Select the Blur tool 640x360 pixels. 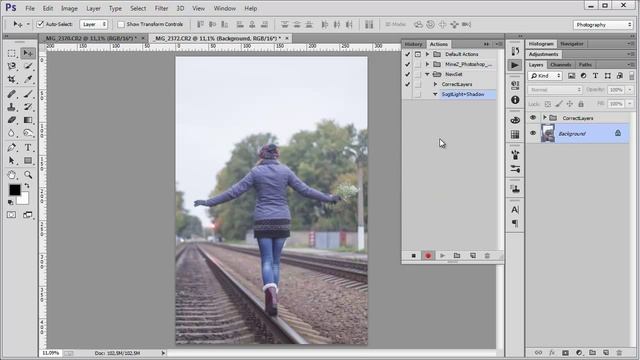tap(11, 133)
